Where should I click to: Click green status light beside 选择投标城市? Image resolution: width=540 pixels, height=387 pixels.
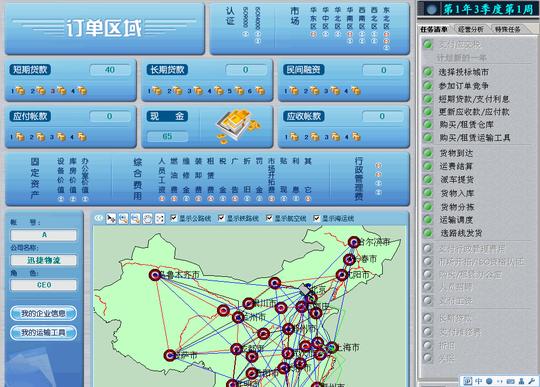pos(428,72)
